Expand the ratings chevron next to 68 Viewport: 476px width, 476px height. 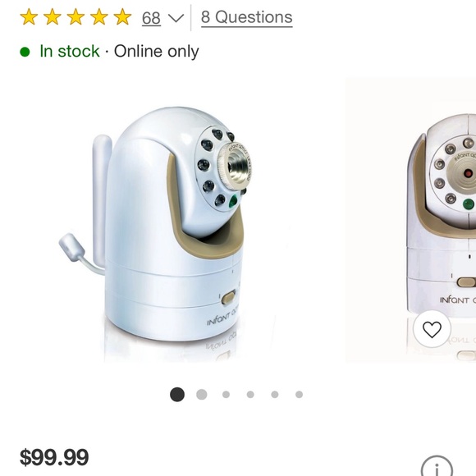click(176, 18)
